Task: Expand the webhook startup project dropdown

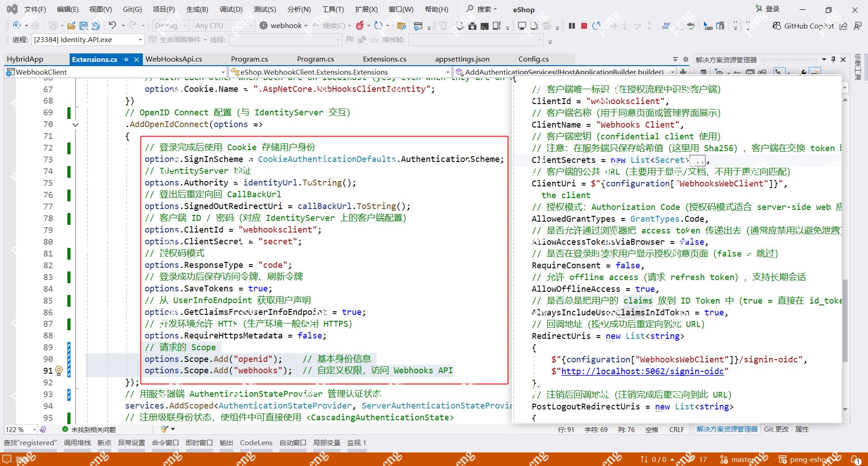Action: pyautogui.click(x=306, y=26)
